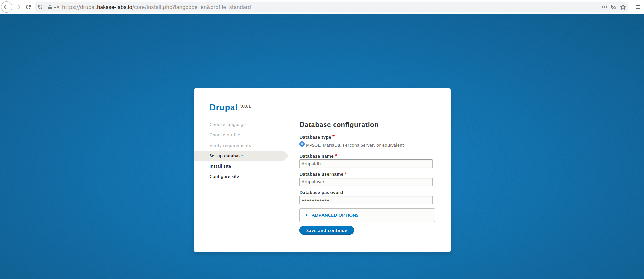Image resolution: width=644 pixels, height=279 pixels.
Task: Open tracking protection shield icon
Action: coord(40,7)
